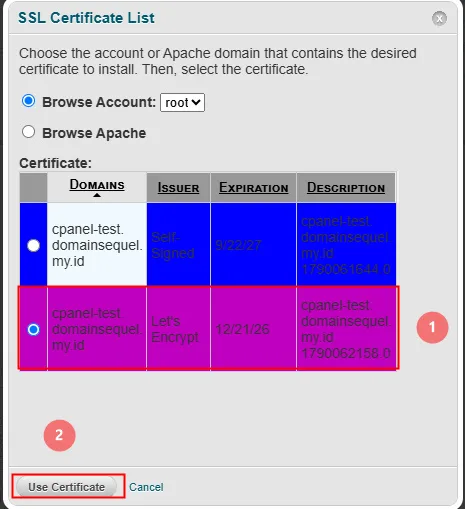Choose the Self-Signed certificate radio button

tap(33, 246)
